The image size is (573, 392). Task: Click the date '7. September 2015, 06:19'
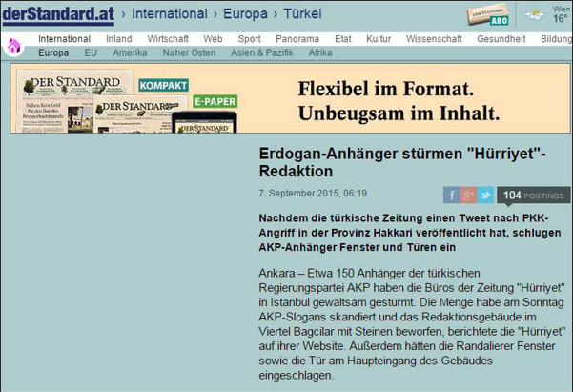313,193
